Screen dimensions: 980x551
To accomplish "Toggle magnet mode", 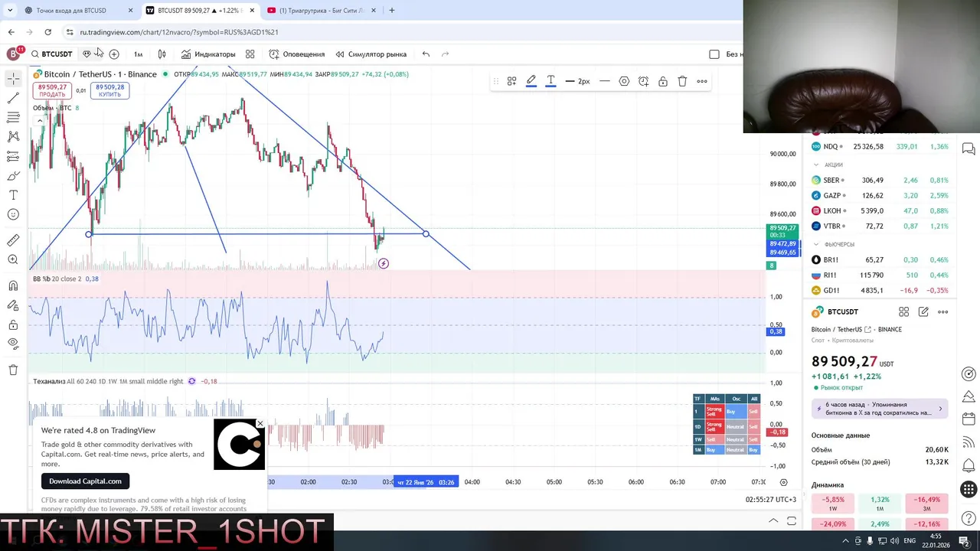I will pos(13,285).
